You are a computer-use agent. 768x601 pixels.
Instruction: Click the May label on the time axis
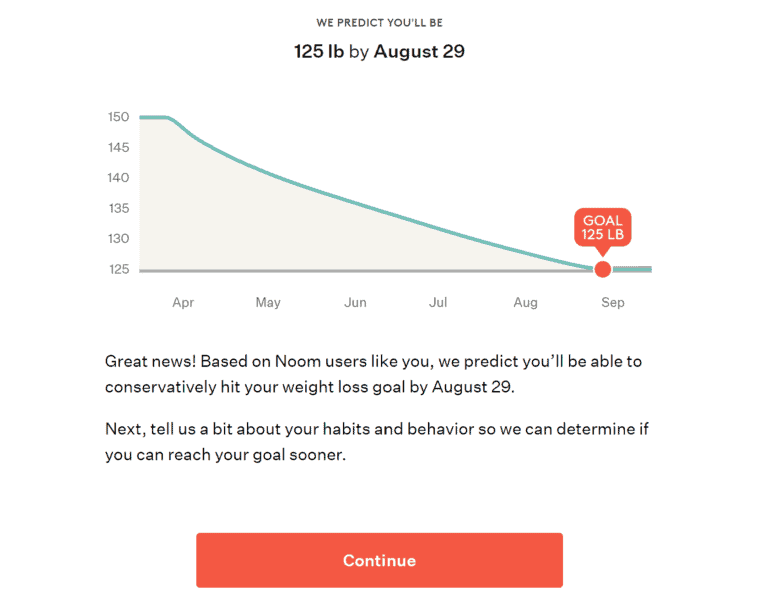[x=268, y=302]
